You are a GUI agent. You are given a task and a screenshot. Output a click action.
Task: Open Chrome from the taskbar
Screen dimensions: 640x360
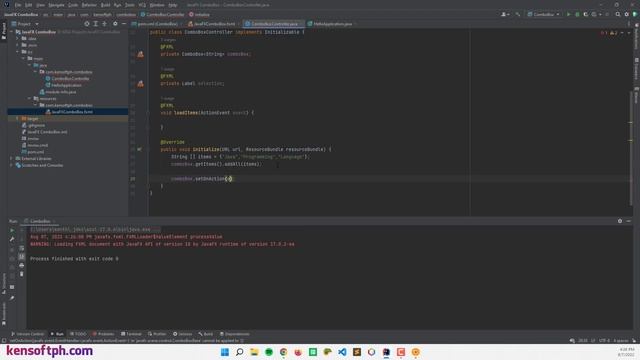pos(284,352)
